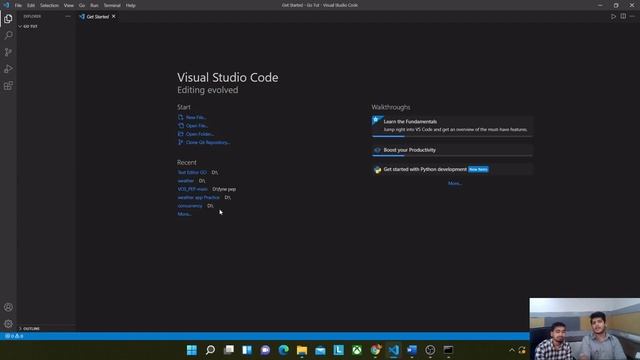Open the Run and Debug view

8,69
